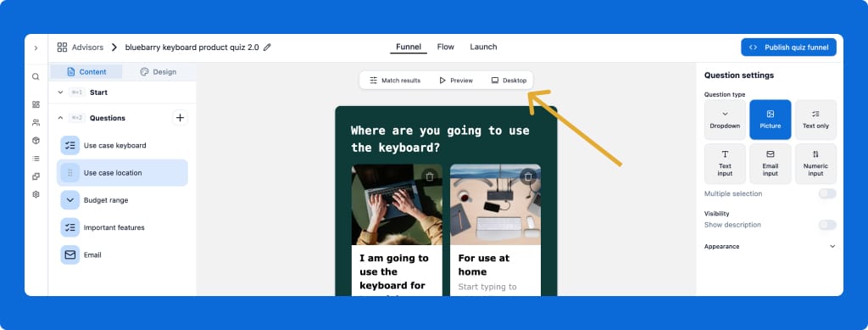This screenshot has height=330, width=868.
Task: Click the users icon in the left sidebar
Action: click(x=36, y=122)
